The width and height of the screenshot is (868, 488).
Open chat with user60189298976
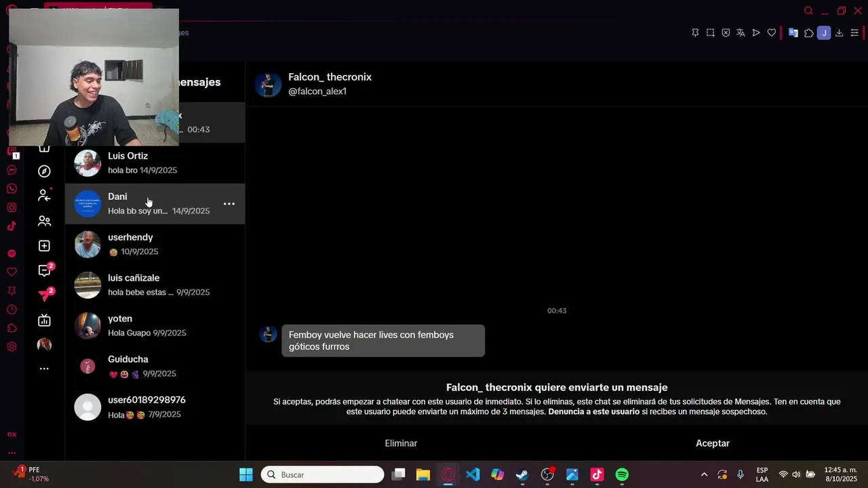coord(155,407)
